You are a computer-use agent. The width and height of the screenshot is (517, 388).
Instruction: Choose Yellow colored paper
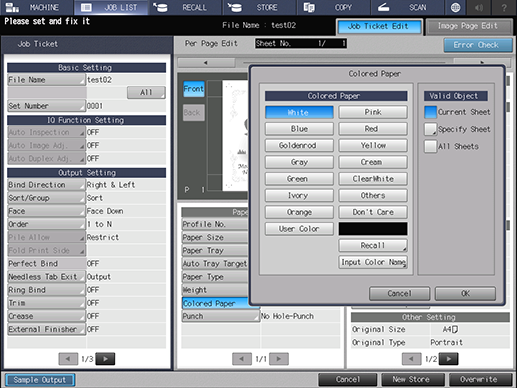pyautogui.click(x=373, y=146)
